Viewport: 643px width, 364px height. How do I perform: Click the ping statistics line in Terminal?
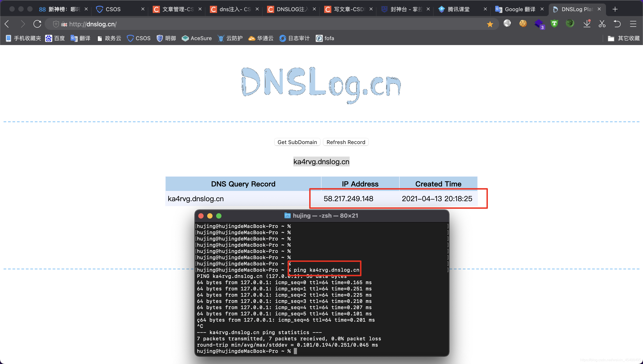(x=259, y=332)
